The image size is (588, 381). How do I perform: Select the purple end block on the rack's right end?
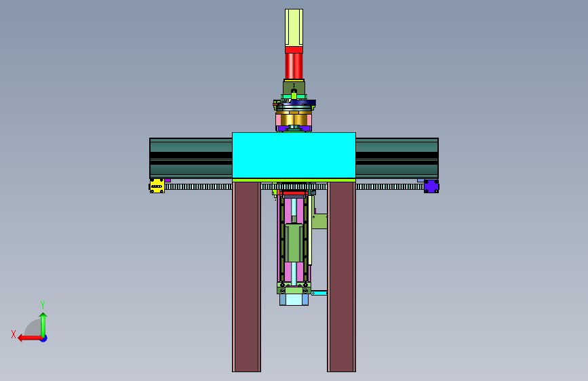431,186
